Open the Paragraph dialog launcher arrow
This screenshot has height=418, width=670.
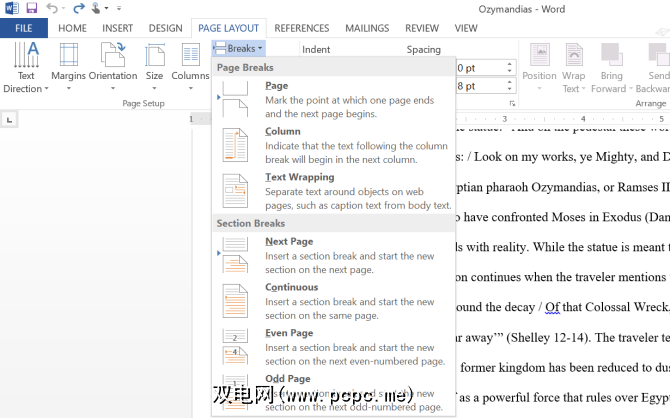click(x=512, y=103)
